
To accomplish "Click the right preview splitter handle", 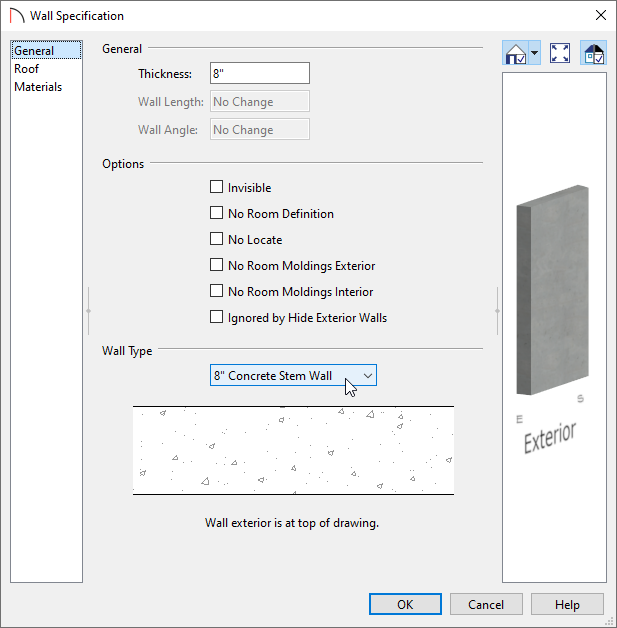I will coord(497,311).
